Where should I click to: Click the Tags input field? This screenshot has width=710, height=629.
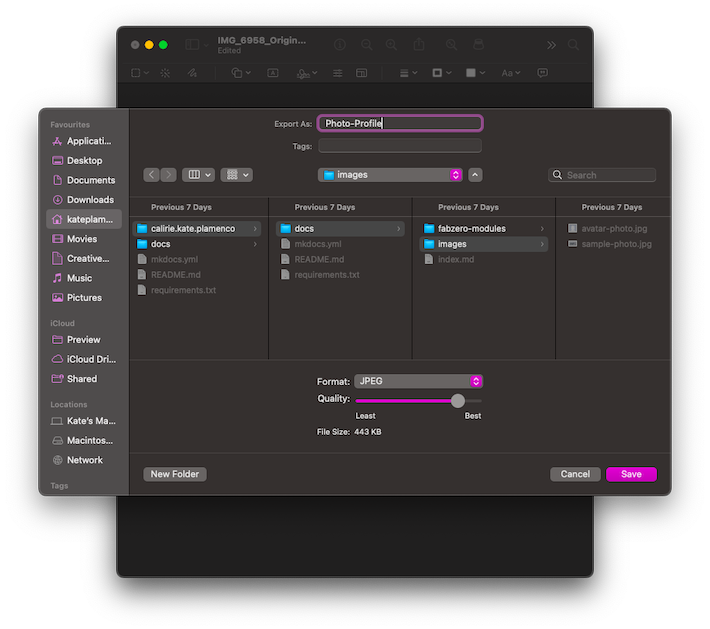point(399,146)
